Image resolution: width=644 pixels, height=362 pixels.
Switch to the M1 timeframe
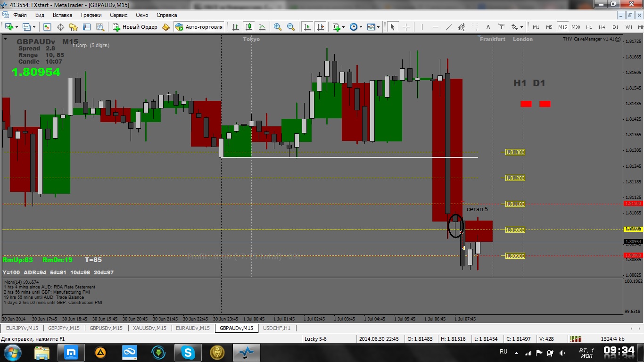coord(536,27)
